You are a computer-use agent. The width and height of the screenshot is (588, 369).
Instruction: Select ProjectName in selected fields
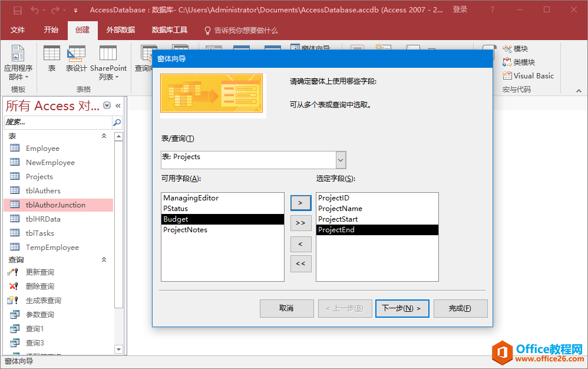click(x=377, y=209)
